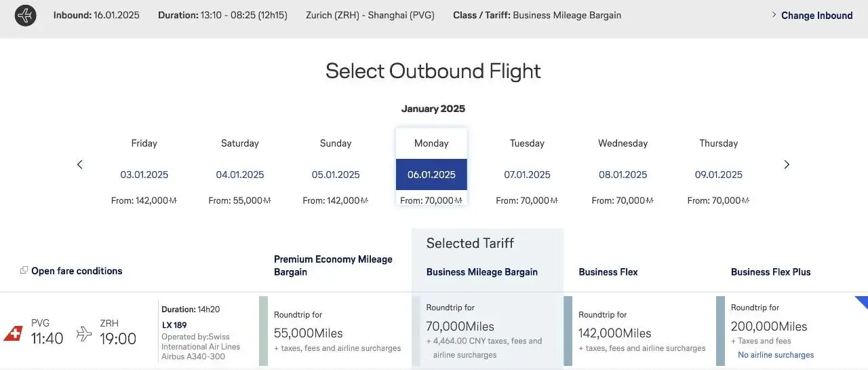
Task: Click the Swiss airline logo icon
Action: tap(13, 333)
